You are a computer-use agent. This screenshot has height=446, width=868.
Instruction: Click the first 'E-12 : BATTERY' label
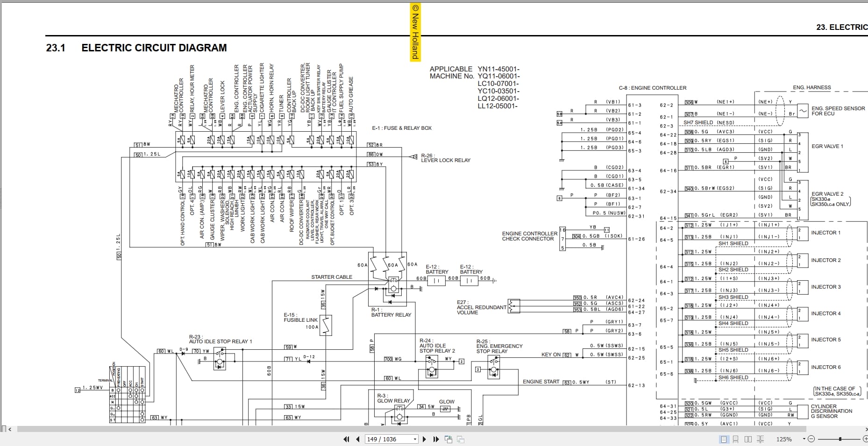[x=437, y=269]
